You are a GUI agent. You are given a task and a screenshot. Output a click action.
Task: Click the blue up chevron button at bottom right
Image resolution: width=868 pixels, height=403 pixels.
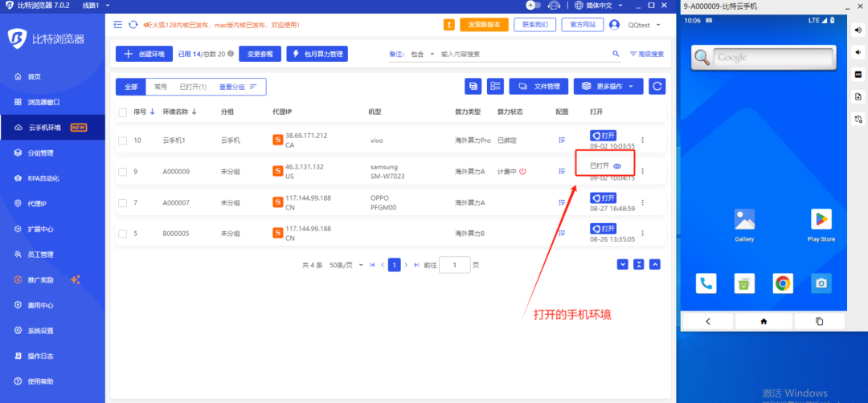click(655, 264)
